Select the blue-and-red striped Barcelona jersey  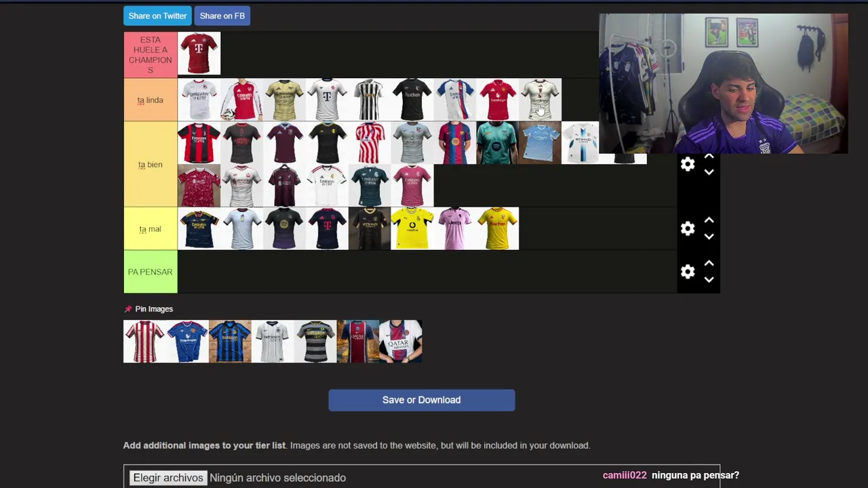455,143
